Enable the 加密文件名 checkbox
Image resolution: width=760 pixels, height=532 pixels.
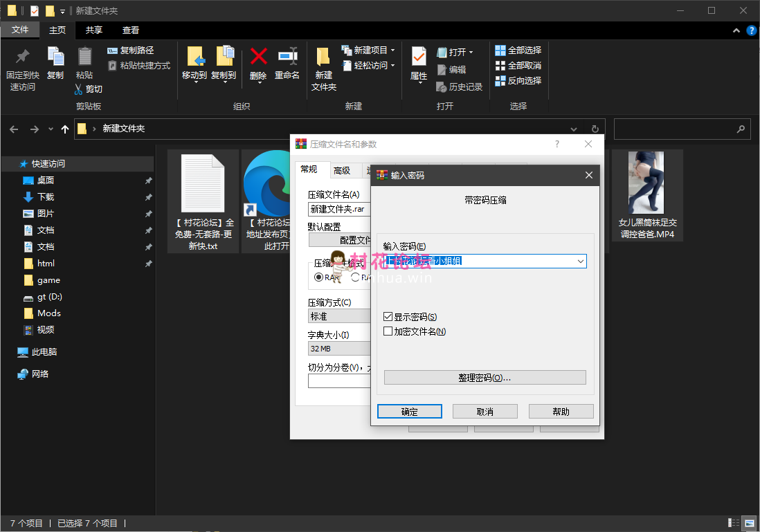tap(388, 331)
